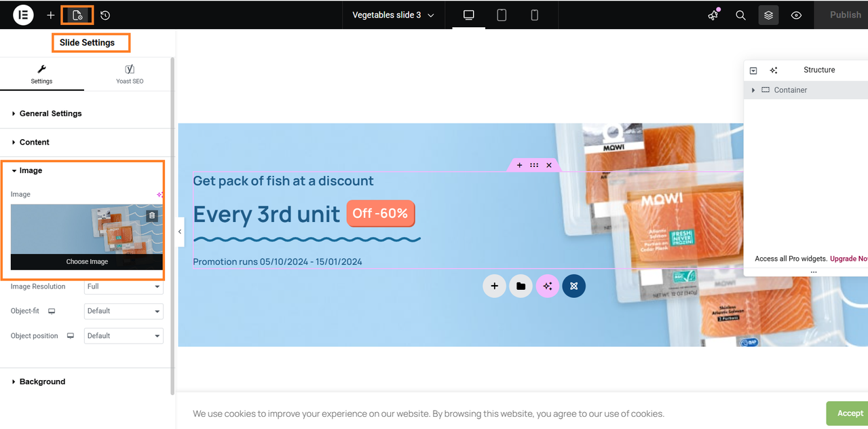Switch to the Yoast SEO tab
This screenshot has height=429, width=868.
(x=130, y=75)
